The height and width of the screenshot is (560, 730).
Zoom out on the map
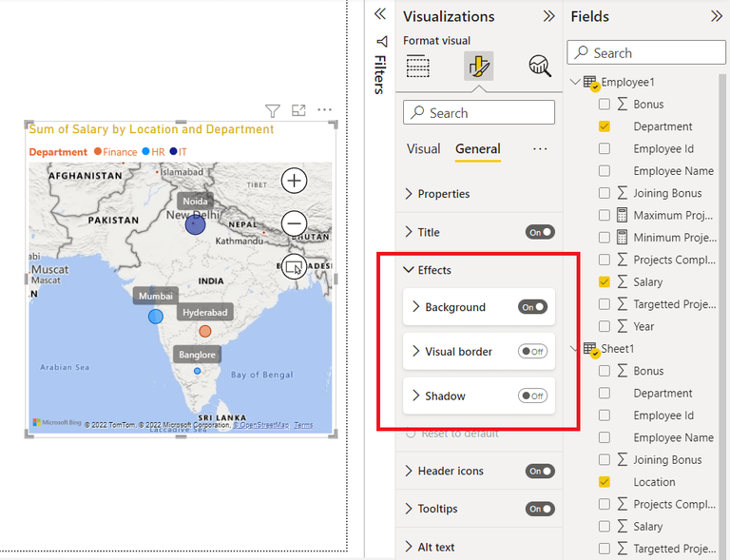tap(295, 223)
